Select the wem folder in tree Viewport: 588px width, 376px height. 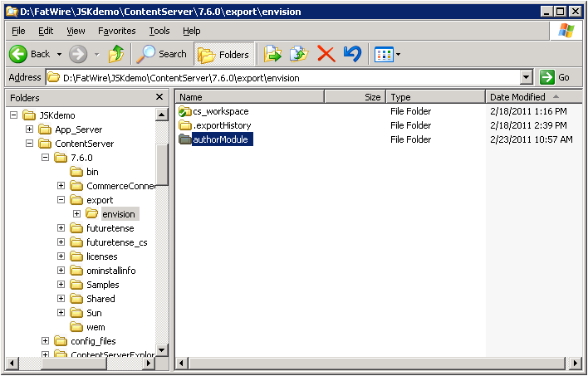coord(88,327)
